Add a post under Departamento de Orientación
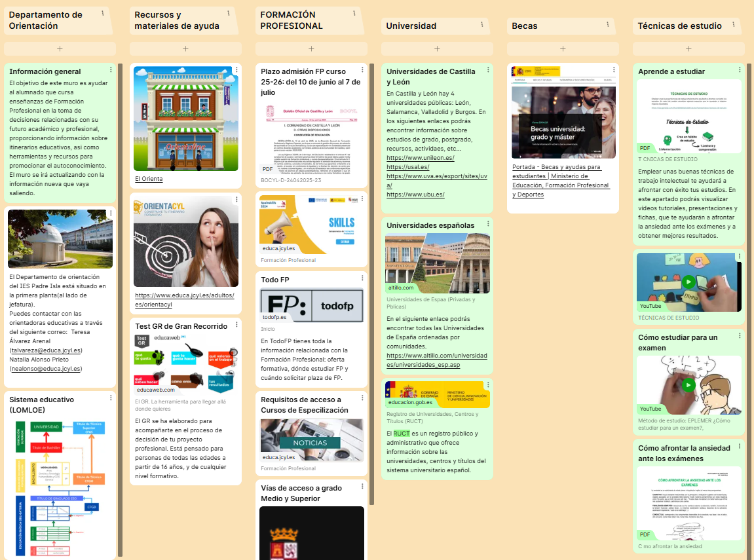Screen dimensions: 754x560 60,48
